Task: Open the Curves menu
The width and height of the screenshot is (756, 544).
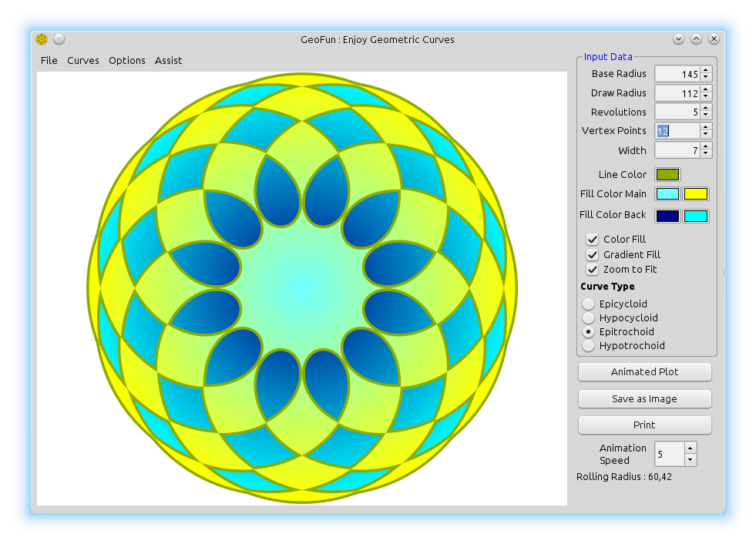Action: [83, 61]
